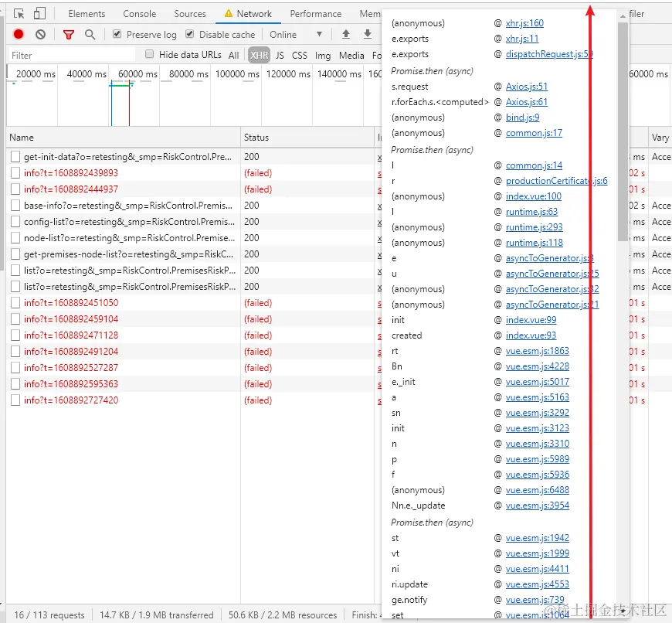Switch to the Sources tab
This screenshot has width=672, height=623.
coord(190,14)
